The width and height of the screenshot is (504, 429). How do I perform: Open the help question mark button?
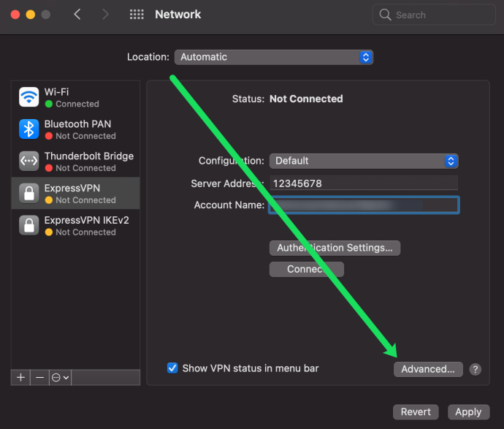click(x=475, y=369)
